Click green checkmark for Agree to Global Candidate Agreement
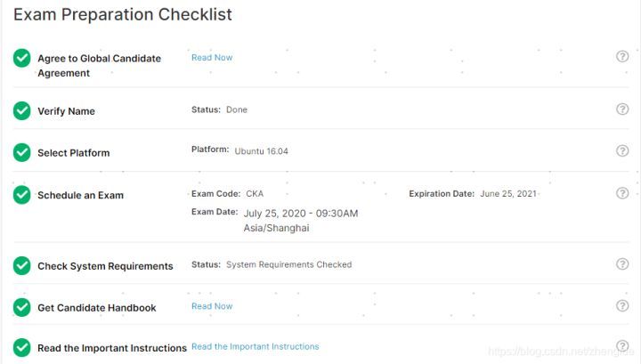Image resolution: width=641 pixels, height=364 pixels. [x=21, y=58]
